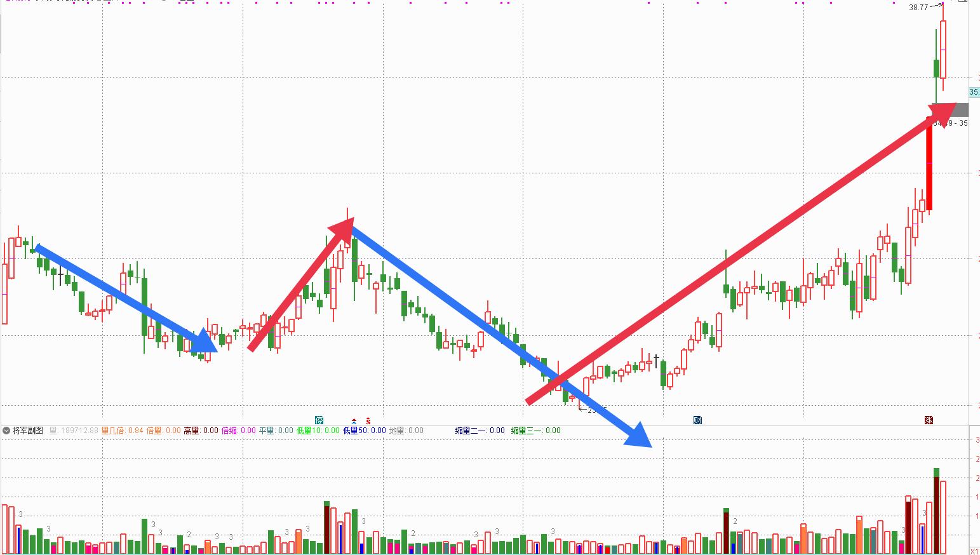
Task: Select the 倍缩: 0.00 indicator value
Action: click(x=238, y=431)
